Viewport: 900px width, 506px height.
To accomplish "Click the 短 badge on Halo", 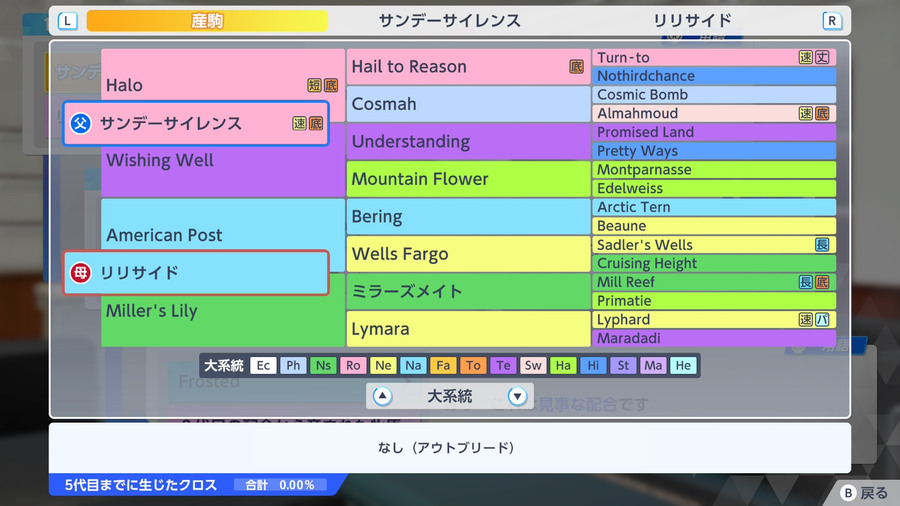I will 314,85.
